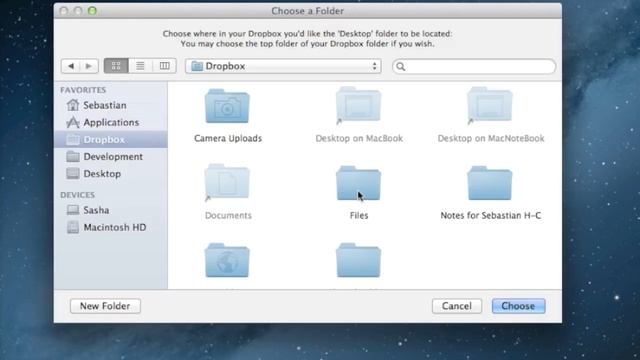Open Development folder in sidebar
Viewport: 640px width, 360px height.
click(x=111, y=157)
